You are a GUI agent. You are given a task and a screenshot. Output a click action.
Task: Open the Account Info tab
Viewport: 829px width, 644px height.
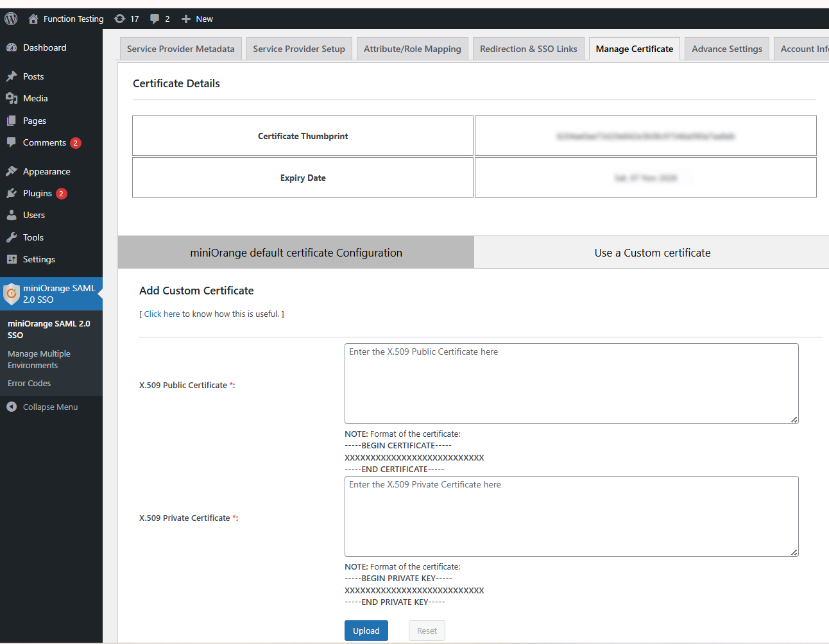point(802,49)
